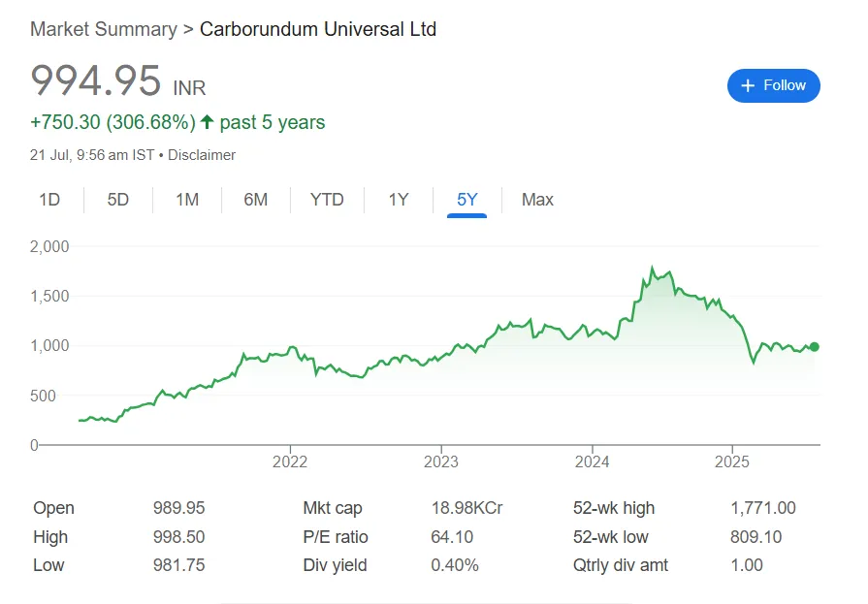The width and height of the screenshot is (868, 604).
Task: Switch chart to 1D range
Action: point(49,200)
